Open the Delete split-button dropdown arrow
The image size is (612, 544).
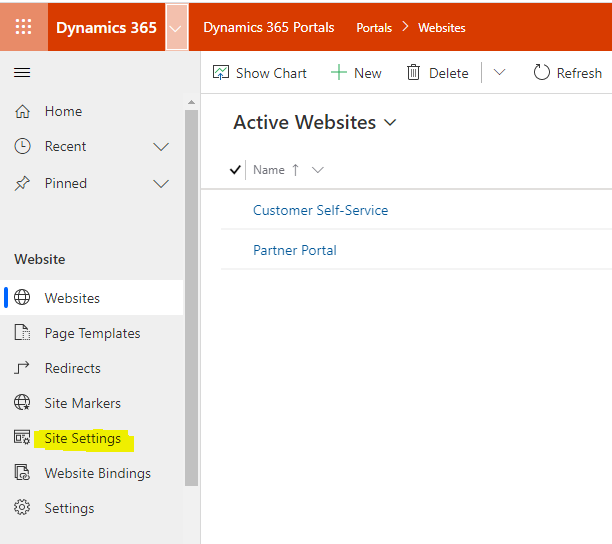499,72
